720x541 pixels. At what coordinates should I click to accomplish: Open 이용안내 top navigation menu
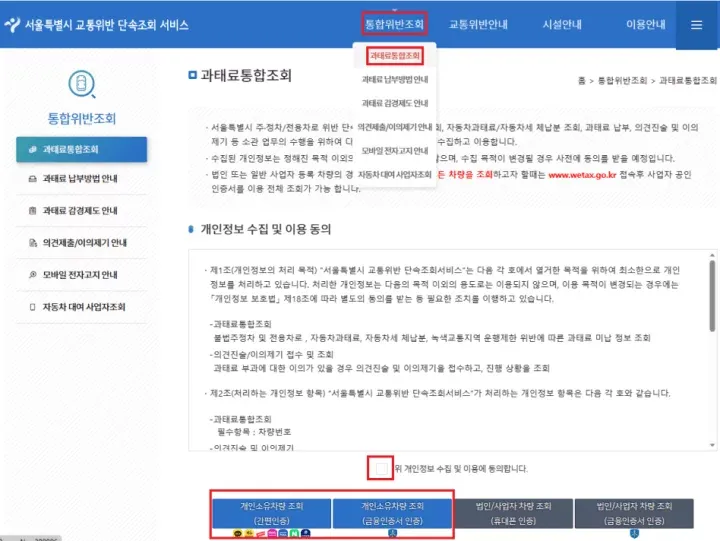click(x=646, y=24)
